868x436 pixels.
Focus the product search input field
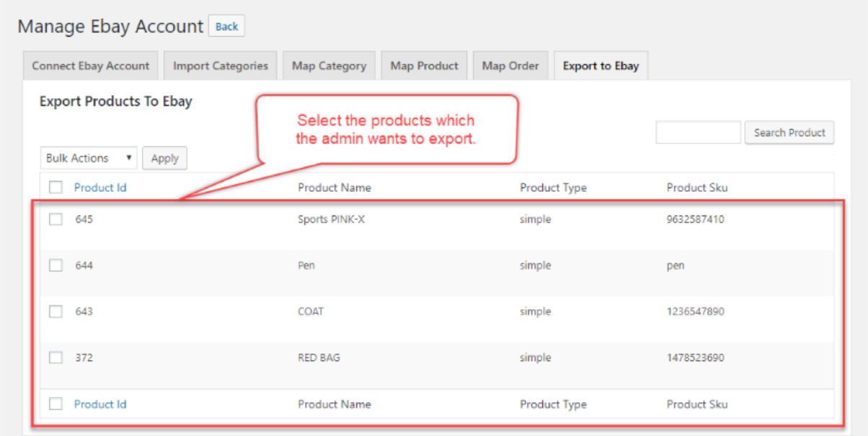(699, 133)
